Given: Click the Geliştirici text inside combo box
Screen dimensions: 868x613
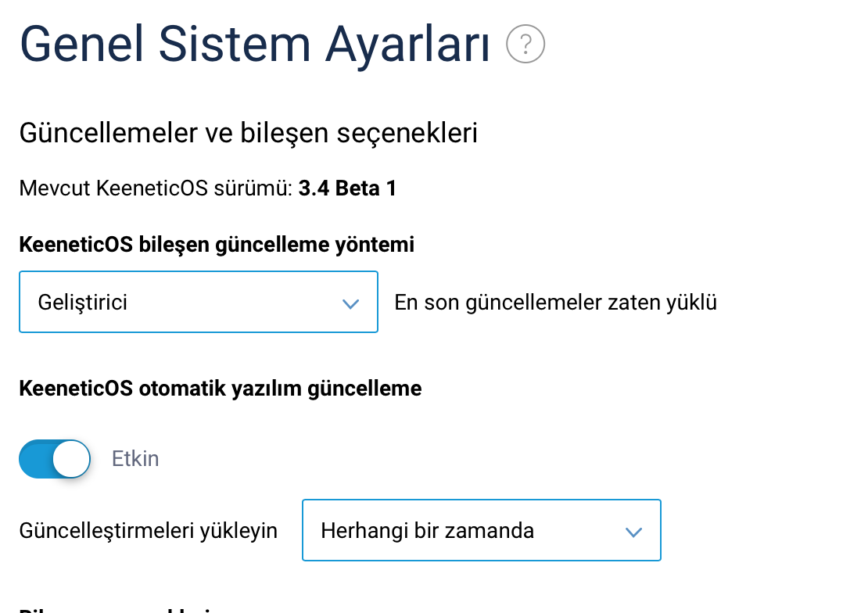Looking at the screenshot, I should [82, 303].
